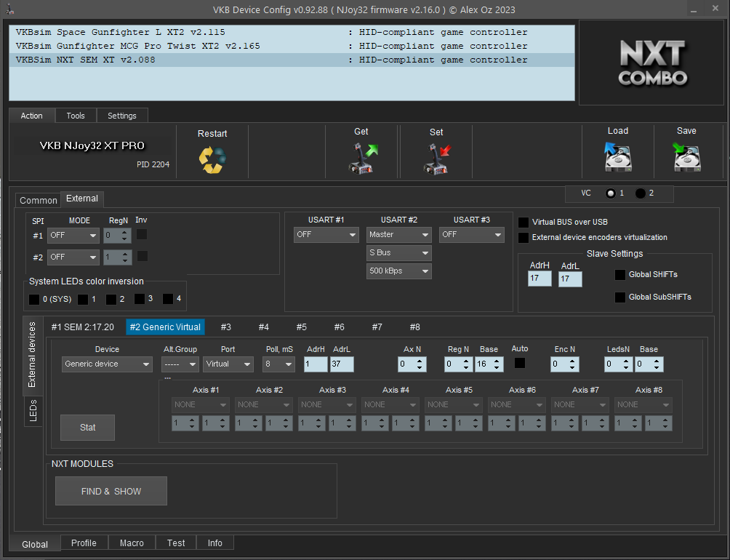This screenshot has width=730, height=560.
Task: Toggle 0 (SYS) LED color inversion
Action: coord(34,300)
